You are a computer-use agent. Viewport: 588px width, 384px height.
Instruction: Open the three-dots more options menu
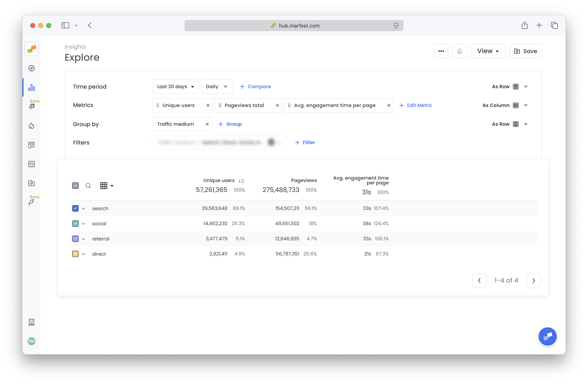click(x=441, y=51)
